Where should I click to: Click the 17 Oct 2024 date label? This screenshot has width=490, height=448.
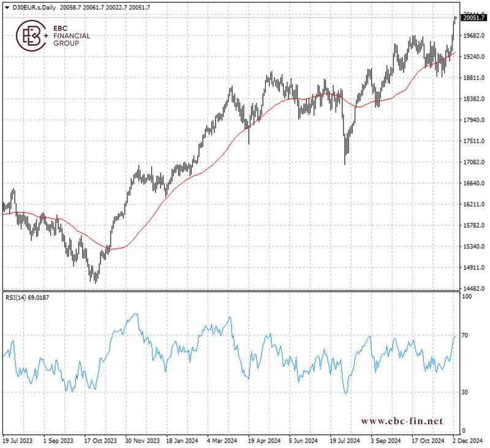tap(428, 440)
